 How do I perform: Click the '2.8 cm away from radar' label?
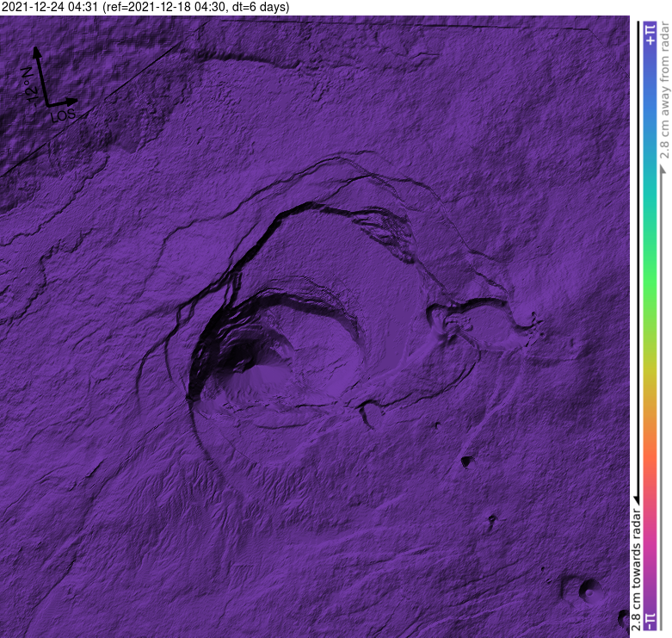point(664,91)
